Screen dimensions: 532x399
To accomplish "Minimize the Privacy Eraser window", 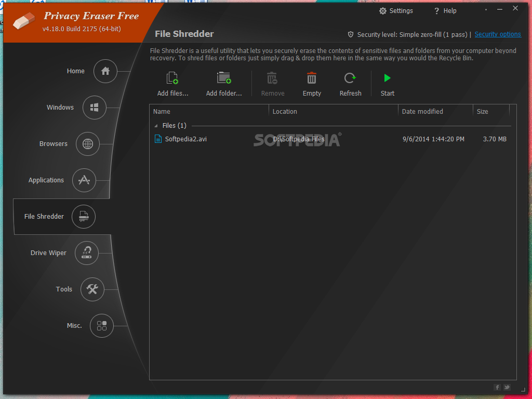I will point(500,9).
